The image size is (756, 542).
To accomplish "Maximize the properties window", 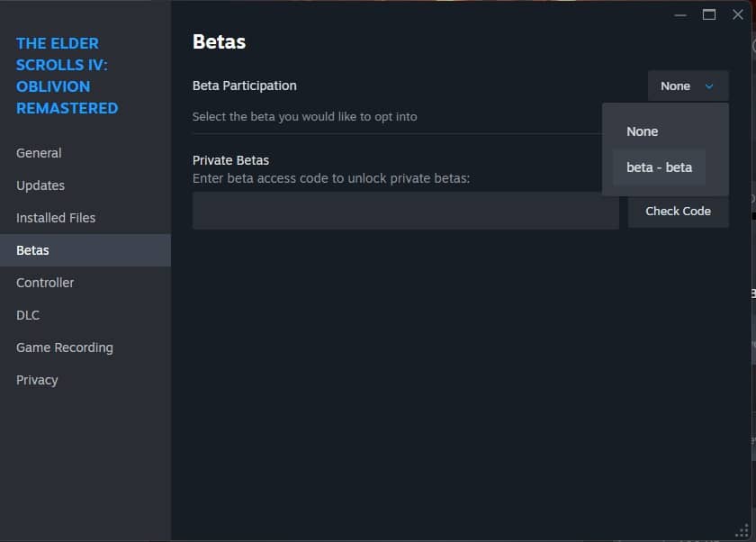I will coord(709,15).
